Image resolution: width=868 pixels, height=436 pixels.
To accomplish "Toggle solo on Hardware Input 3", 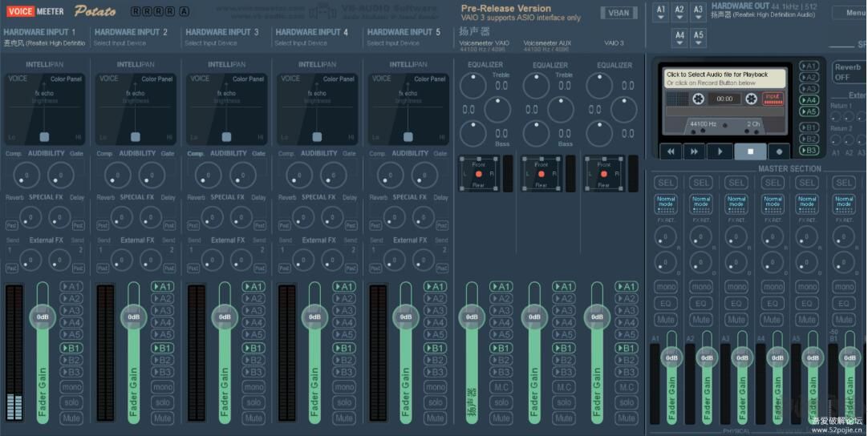I will 254,402.
